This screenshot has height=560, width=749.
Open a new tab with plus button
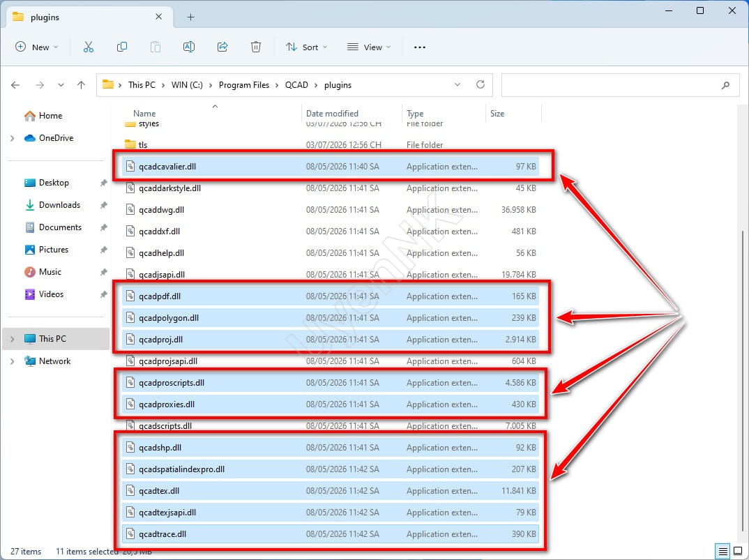coord(190,17)
